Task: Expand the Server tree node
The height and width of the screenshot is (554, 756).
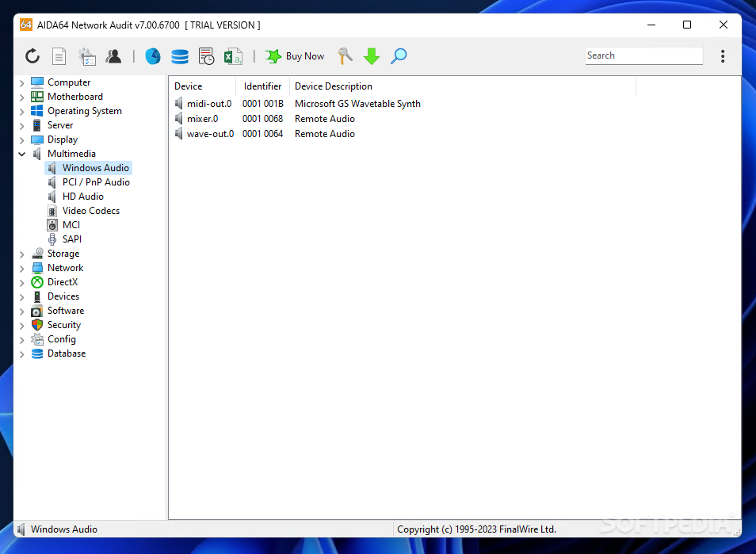Action: 21,126
